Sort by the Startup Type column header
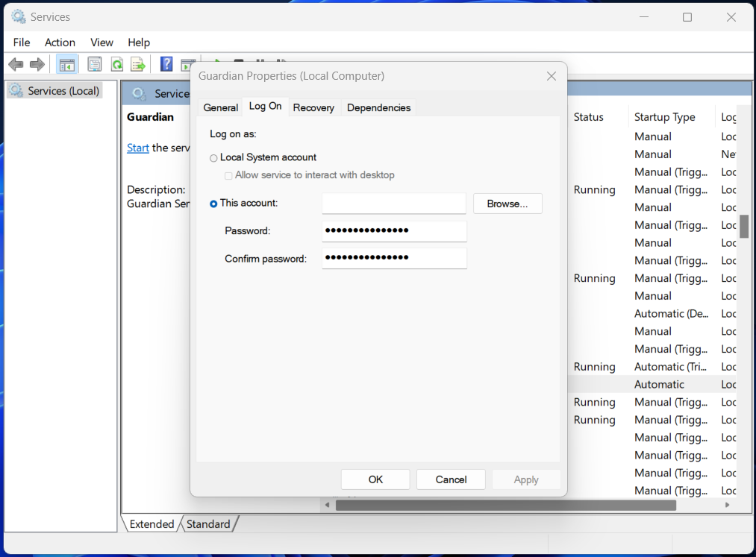 click(664, 117)
